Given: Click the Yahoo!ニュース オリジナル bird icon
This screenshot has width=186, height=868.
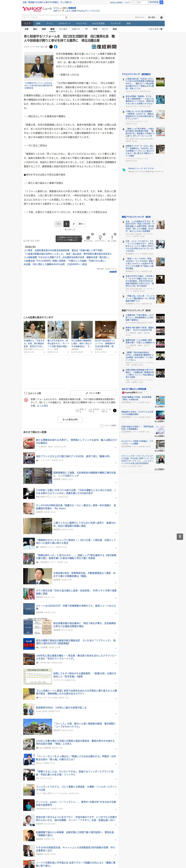Looking at the screenshot, I should (x=124, y=170).
